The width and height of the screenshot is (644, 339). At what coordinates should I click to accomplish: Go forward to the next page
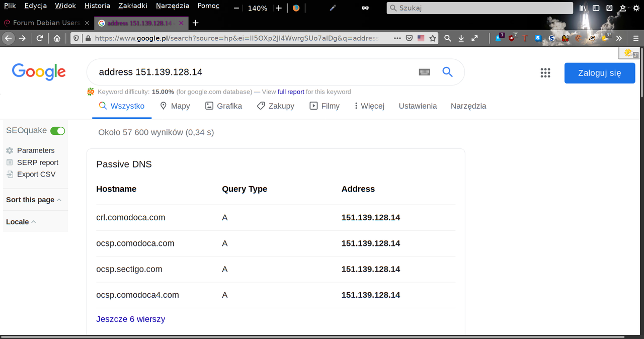[x=22, y=38]
